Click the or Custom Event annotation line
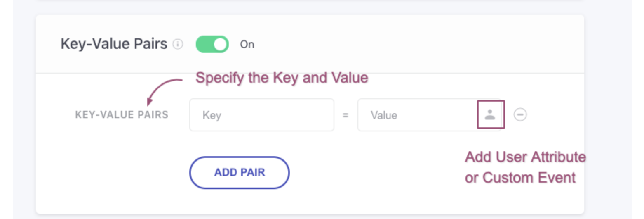 (x=520, y=178)
